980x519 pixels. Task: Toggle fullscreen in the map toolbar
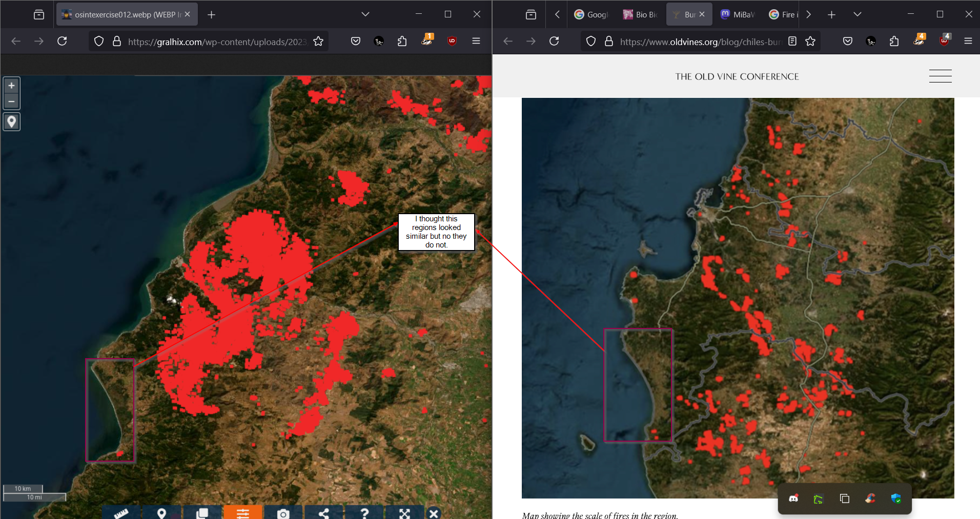click(x=404, y=512)
